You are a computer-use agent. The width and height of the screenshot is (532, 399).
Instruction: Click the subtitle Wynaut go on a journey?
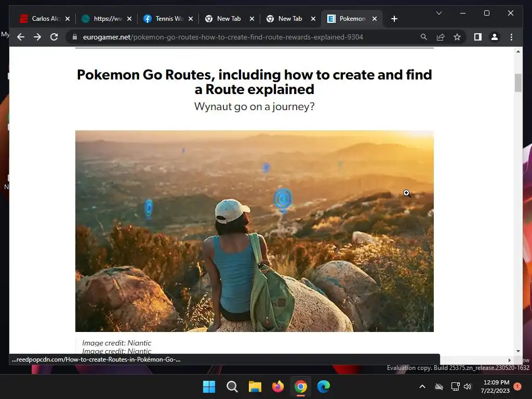coord(255,107)
